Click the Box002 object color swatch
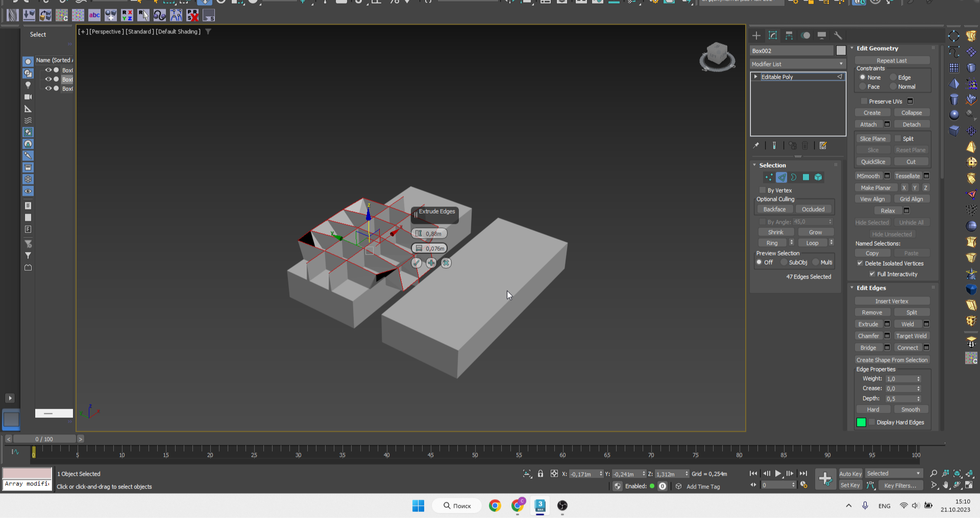This screenshot has height=518, width=980. point(841,51)
